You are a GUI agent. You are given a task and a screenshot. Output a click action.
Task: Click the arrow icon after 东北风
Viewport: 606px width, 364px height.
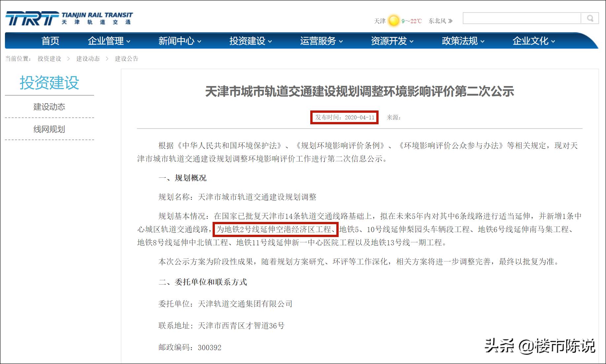(452, 21)
